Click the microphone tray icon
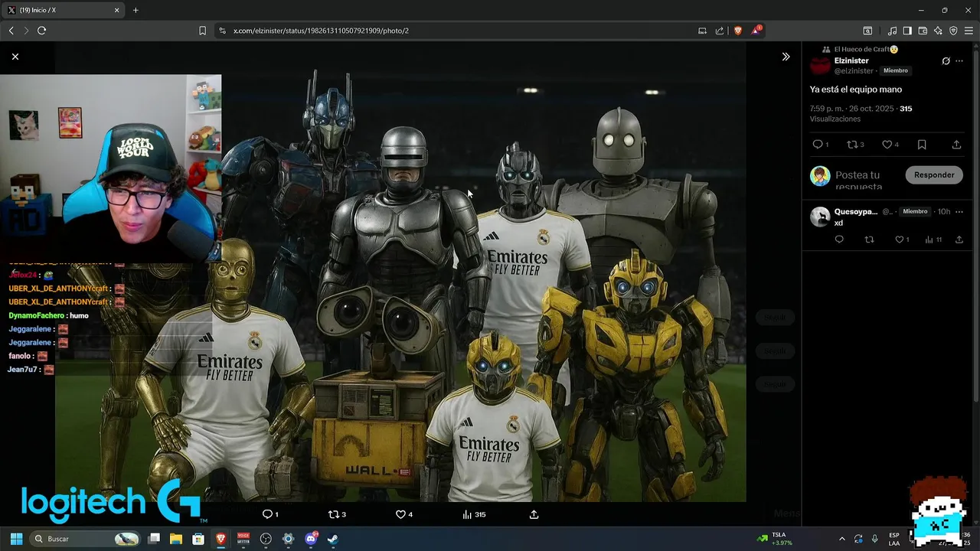 coord(875,539)
